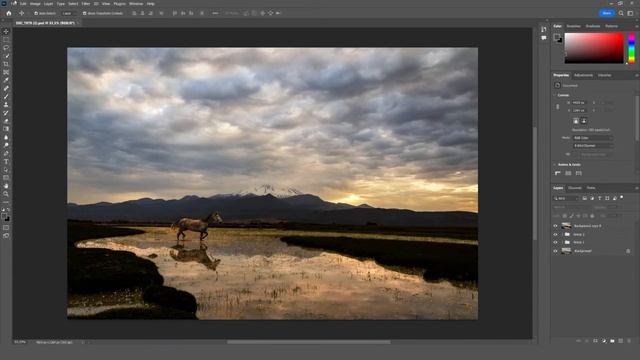
Task: Click the rainbow hue slider strip
Action: pyautogui.click(x=631, y=48)
